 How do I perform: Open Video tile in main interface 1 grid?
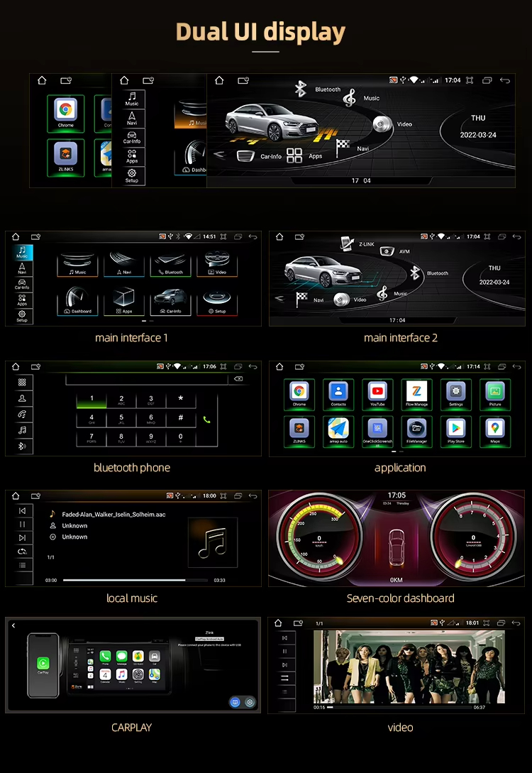click(x=217, y=265)
